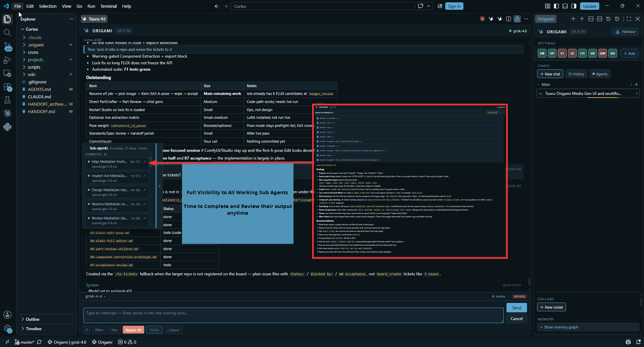Image resolution: width=644 pixels, height=347 pixels.
Task: Close the Tsuru Origami Media Gen chat entry
Action: pyautogui.click(x=636, y=94)
